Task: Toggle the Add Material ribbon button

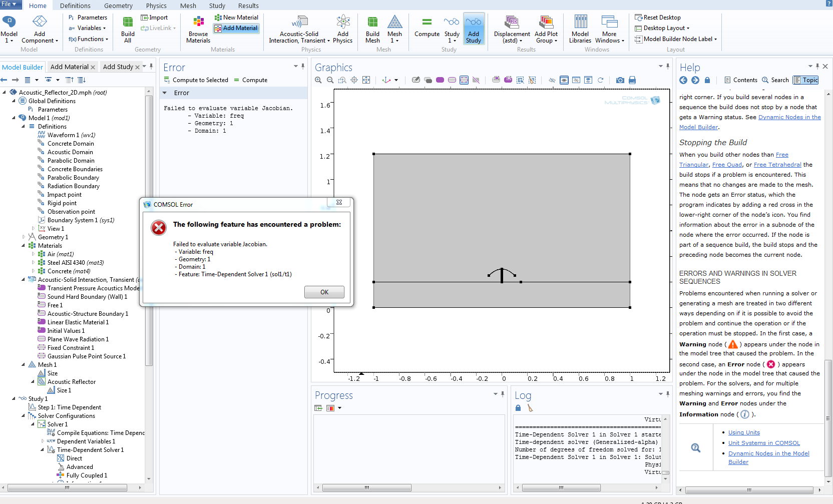Action: pyautogui.click(x=236, y=29)
